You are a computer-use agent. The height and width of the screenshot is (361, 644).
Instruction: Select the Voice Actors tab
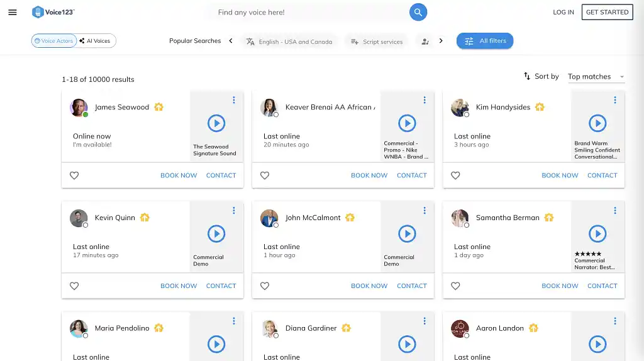[x=54, y=41]
